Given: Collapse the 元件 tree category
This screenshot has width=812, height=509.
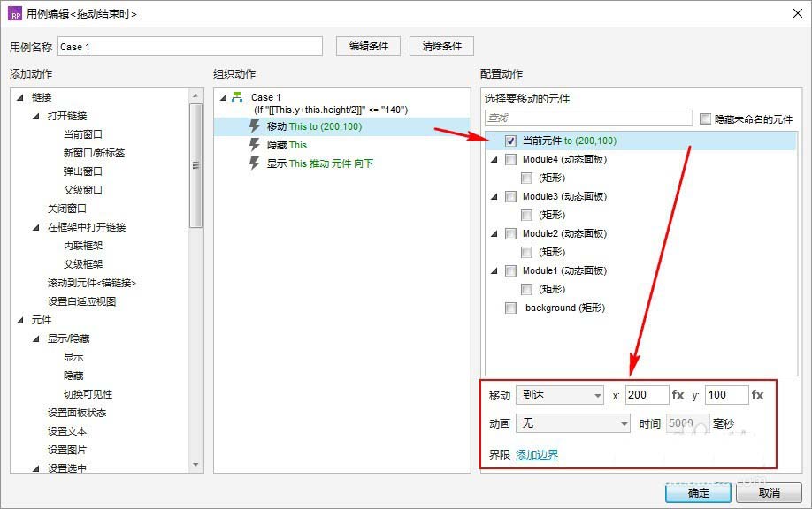Looking at the screenshot, I should click(20, 320).
